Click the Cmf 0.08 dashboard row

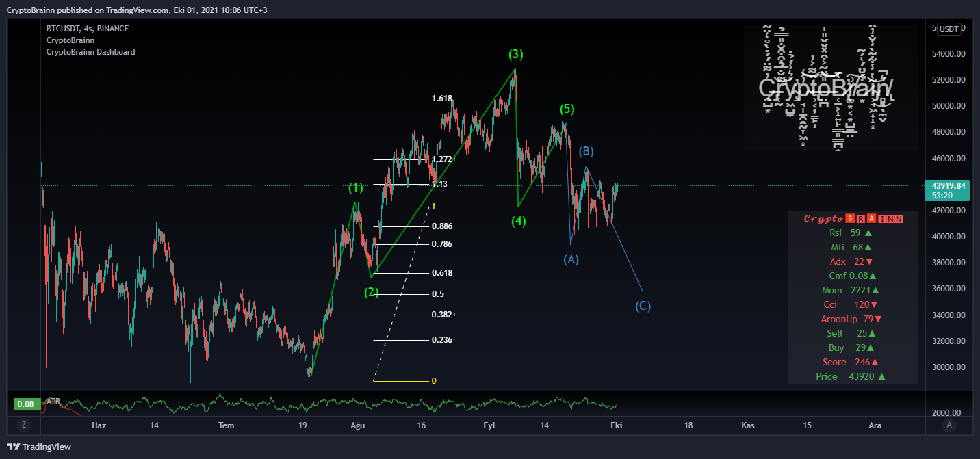pos(853,276)
